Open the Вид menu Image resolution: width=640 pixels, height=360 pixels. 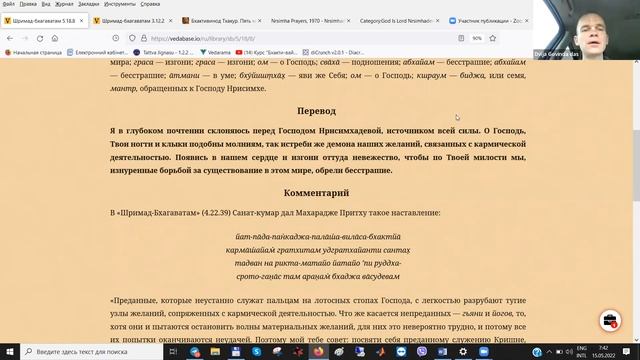(46, 4)
